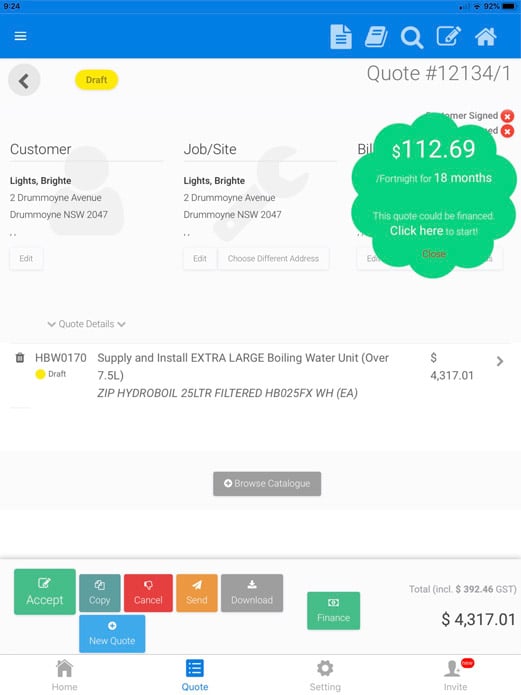Switch to the Setting tab

tap(325, 675)
